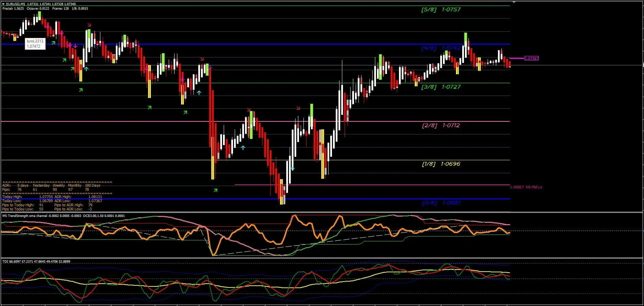Select the magenta down-arrow atop the biggest red candle
Image resolution: width=644 pixels, height=306 pixels.
coord(210,68)
